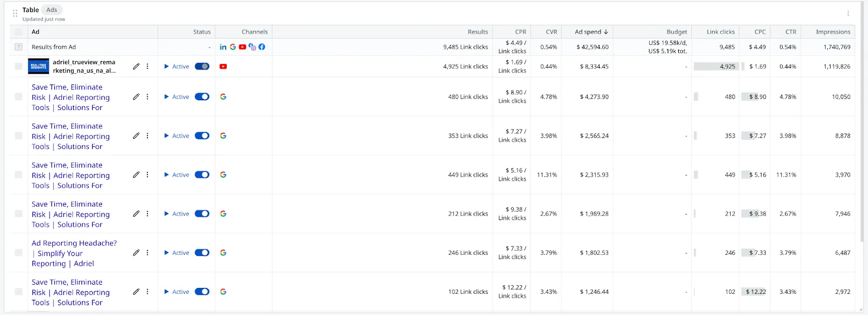Grab the Table widget drag handle
The height and width of the screenshot is (315, 868).
tap(15, 14)
